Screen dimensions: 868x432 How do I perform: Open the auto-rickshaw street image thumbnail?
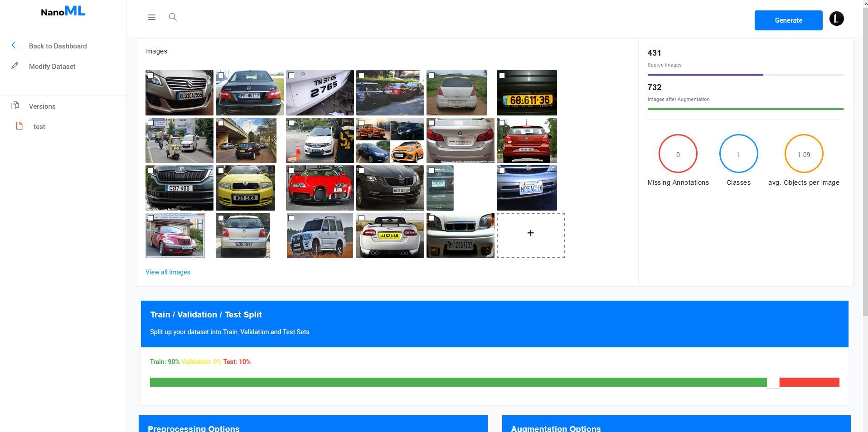[x=179, y=140]
